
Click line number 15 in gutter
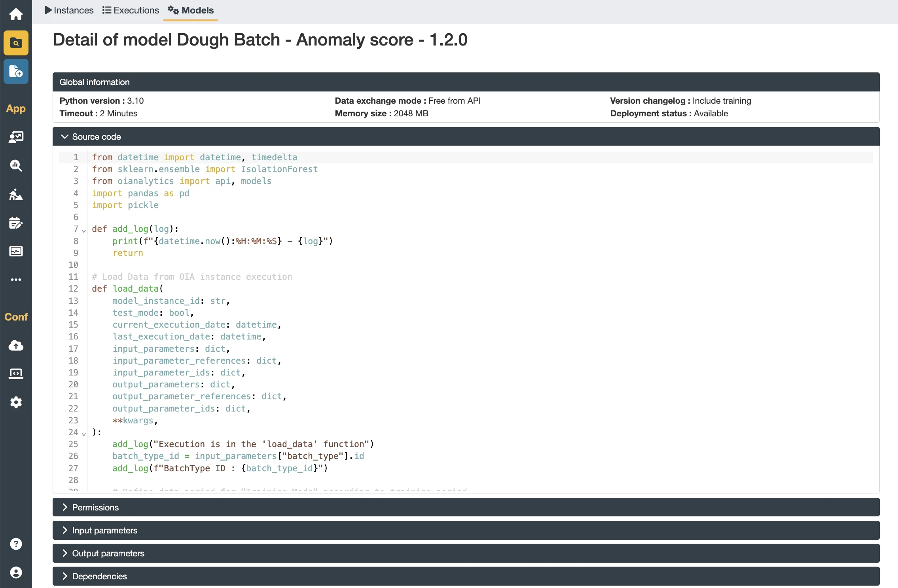point(73,324)
